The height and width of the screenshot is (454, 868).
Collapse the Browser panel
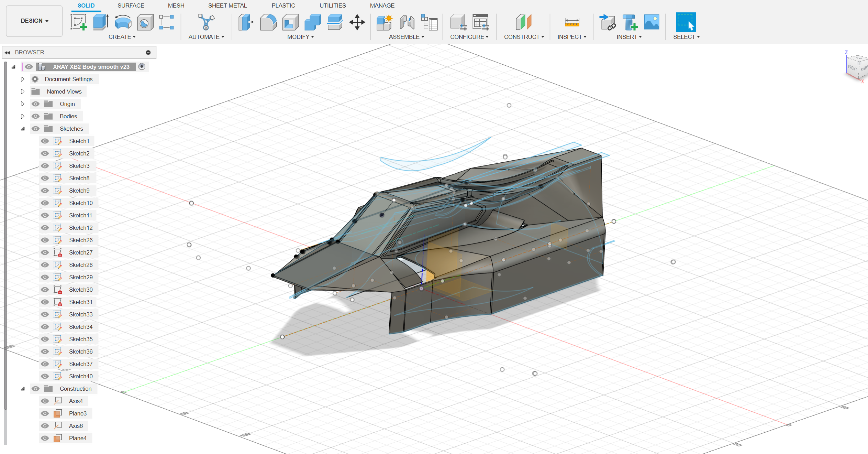8,52
